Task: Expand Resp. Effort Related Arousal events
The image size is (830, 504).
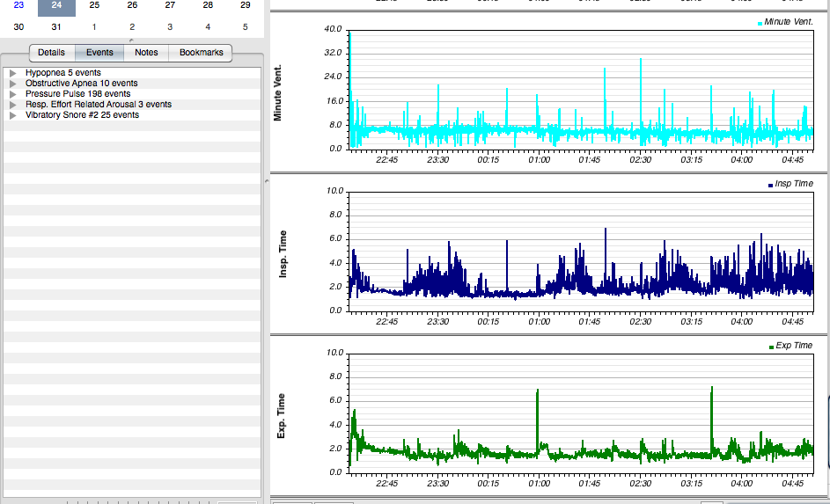Action: tap(13, 104)
